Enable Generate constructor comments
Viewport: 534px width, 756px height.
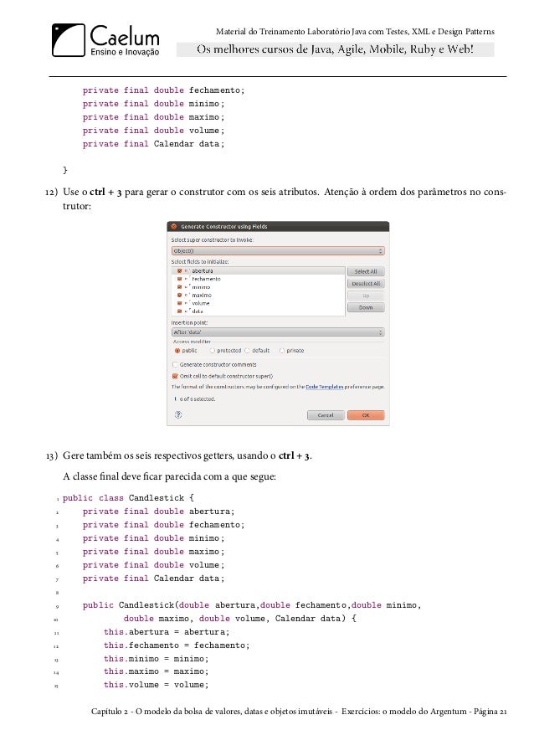pos(175,364)
